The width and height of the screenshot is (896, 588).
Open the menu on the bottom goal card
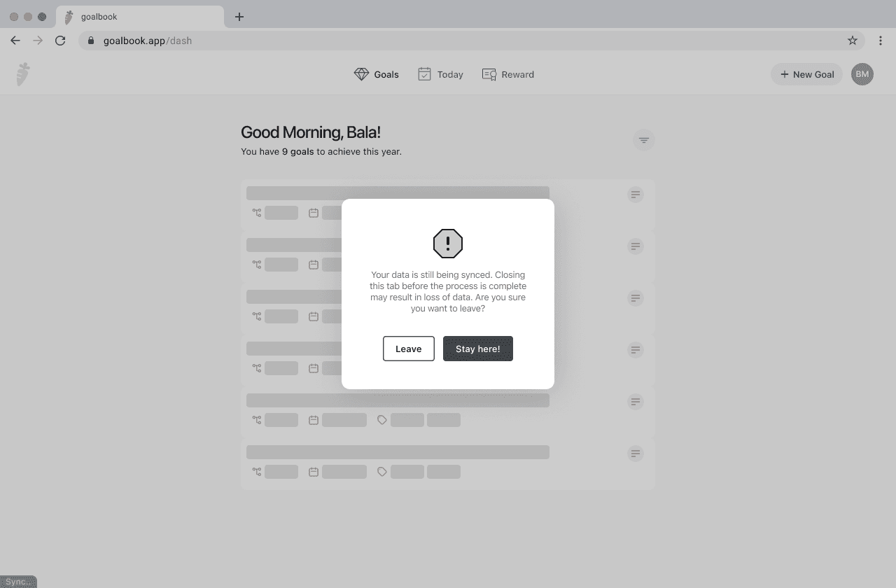click(635, 453)
